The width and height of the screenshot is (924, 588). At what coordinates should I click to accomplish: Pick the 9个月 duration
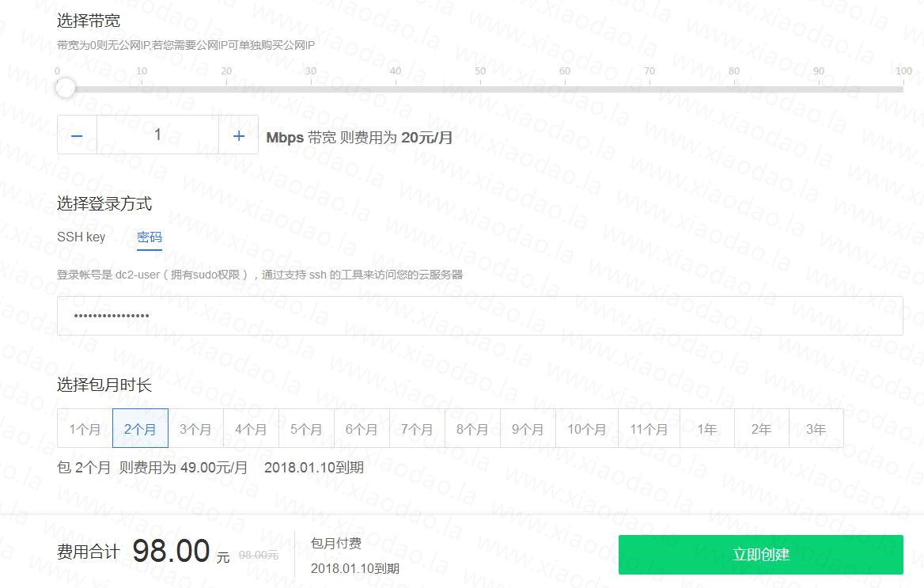tap(528, 428)
